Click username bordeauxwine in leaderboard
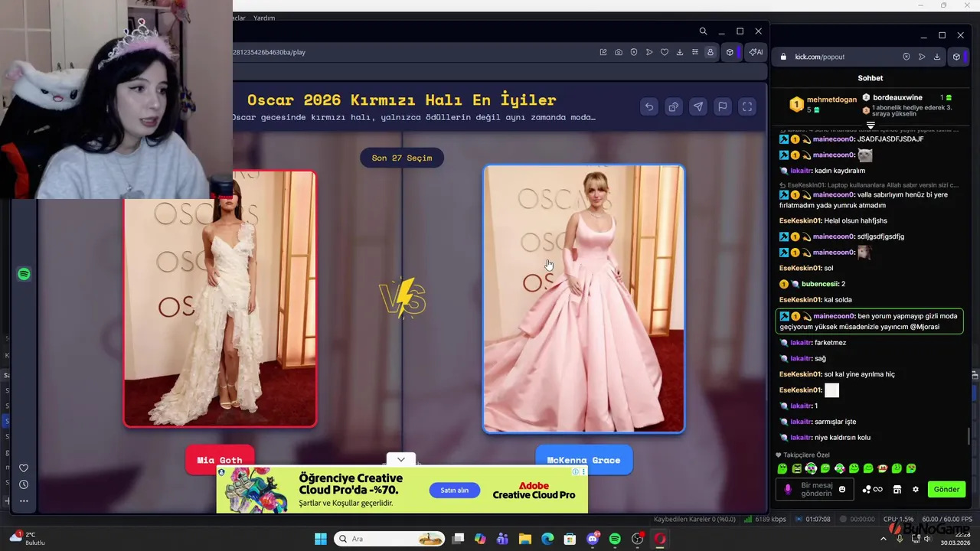Screen dimensions: 980x551 pyautogui.click(x=897, y=97)
